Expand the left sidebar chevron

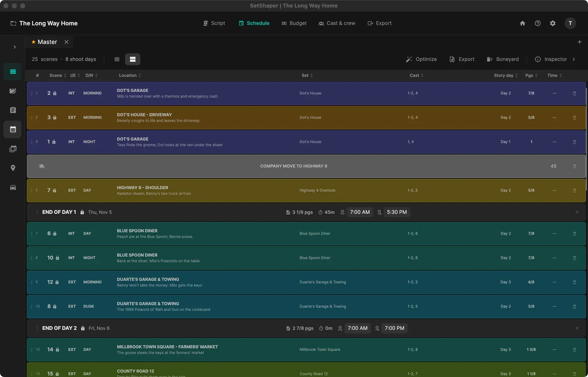pyautogui.click(x=15, y=47)
